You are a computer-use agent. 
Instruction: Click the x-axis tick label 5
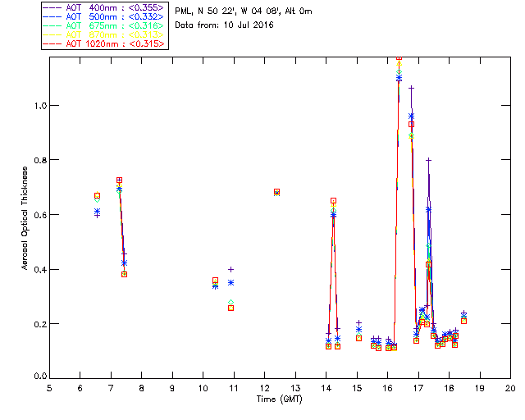pyautogui.click(x=49, y=388)
